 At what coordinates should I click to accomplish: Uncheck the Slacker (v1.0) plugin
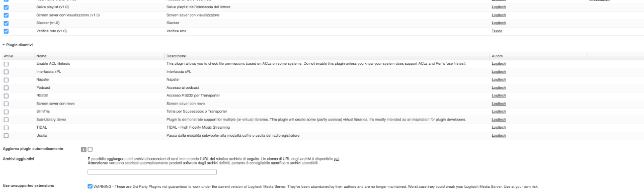pos(6,23)
